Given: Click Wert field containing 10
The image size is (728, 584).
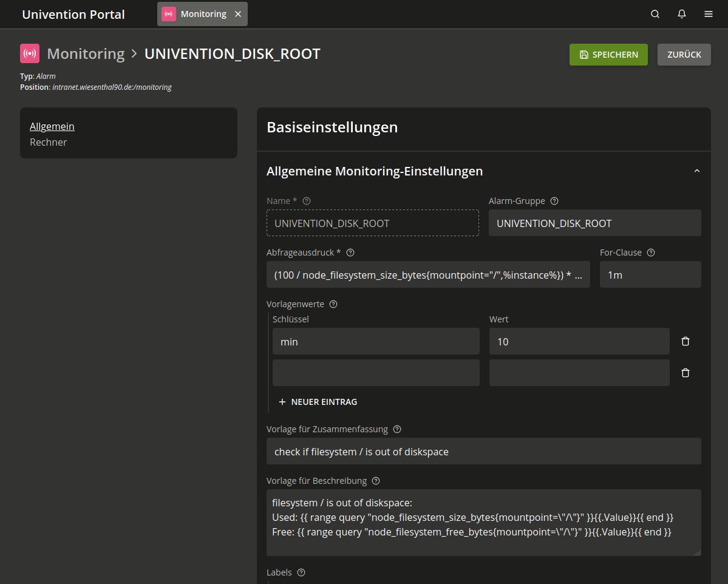Looking at the screenshot, I should pyautogui.click(x=579, y=342).
